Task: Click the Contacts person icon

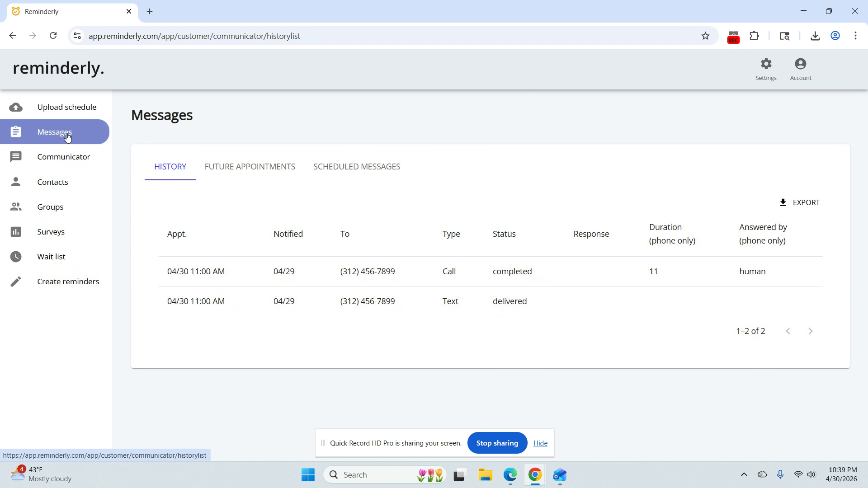Action: point(16,182)
